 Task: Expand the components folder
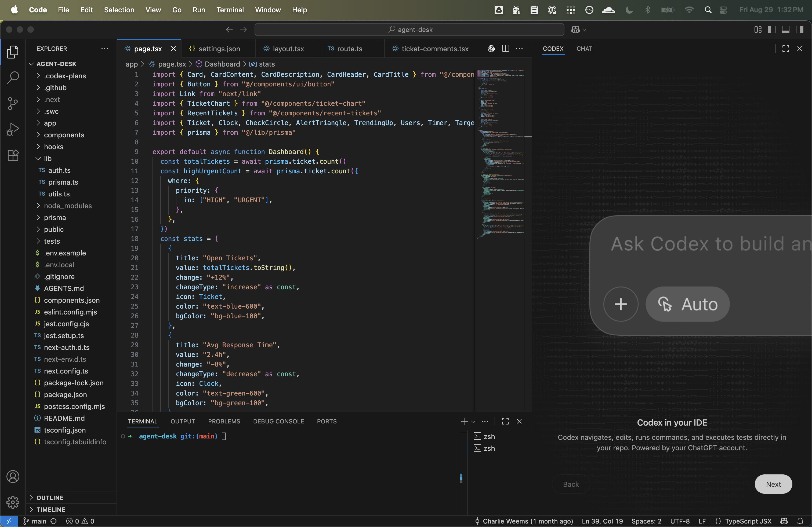point(64,135)
